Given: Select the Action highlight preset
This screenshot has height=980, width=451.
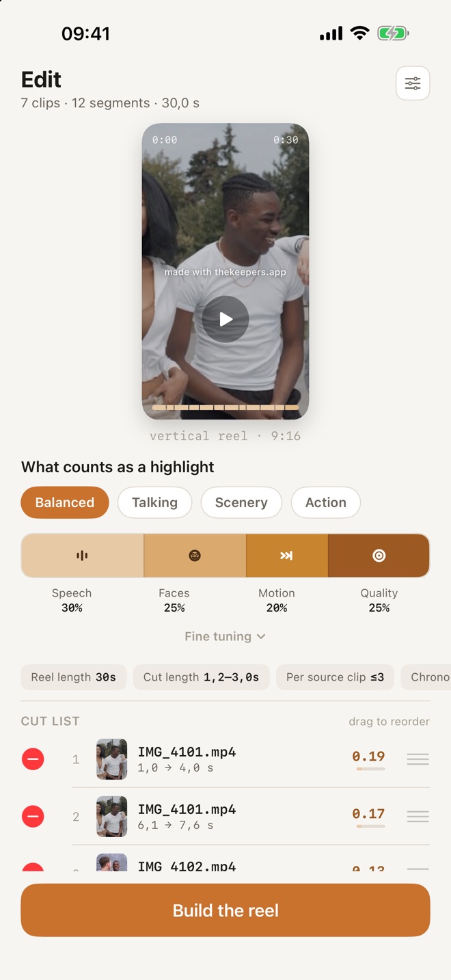Looking at the screenshot, I should pos(326,502).
